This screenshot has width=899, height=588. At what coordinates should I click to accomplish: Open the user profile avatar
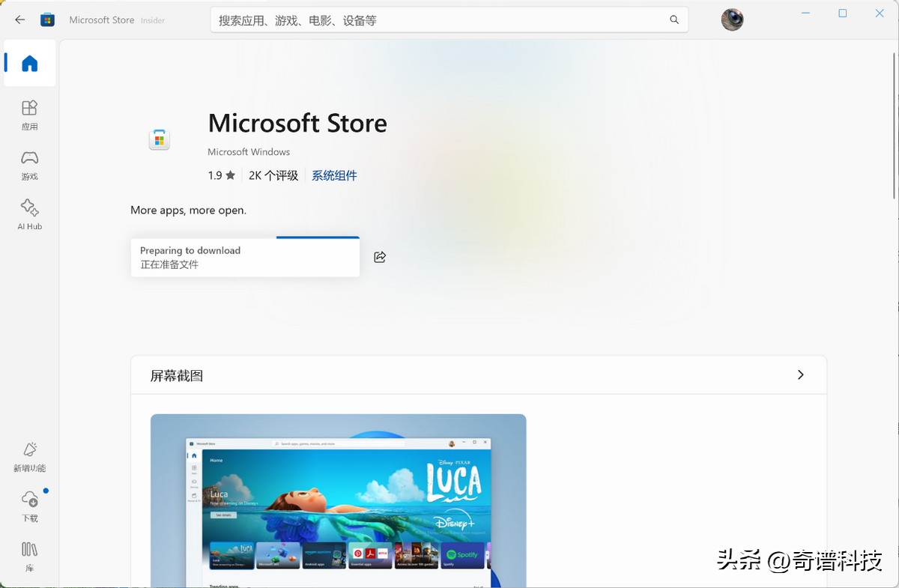[x=732, y=19]
